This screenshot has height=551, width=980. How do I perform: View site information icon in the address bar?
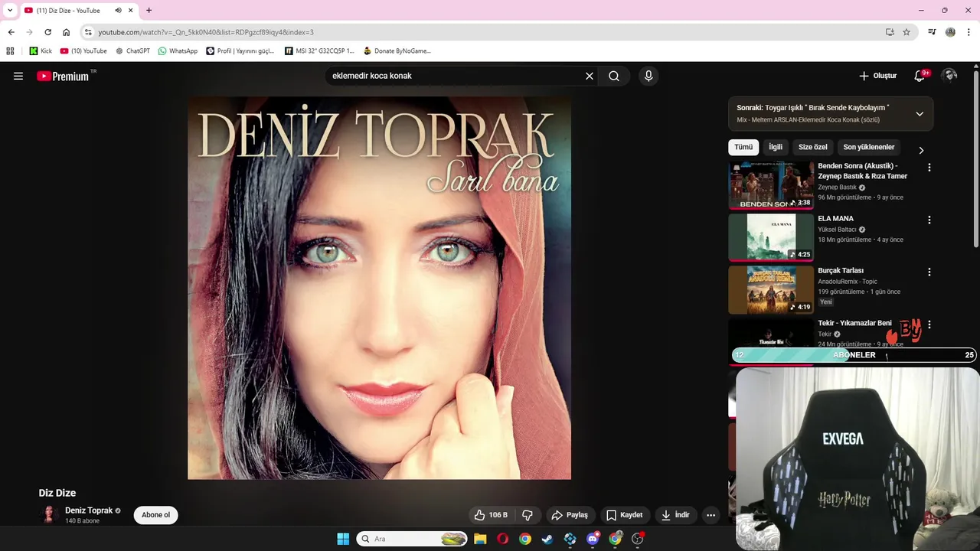(88, 32)
